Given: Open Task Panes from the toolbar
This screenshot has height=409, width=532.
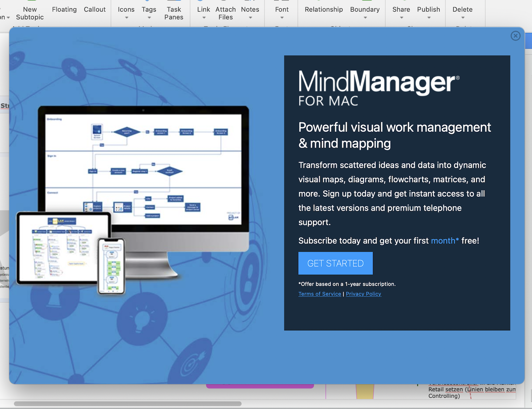Looking at the screenshot, I should point(174,13).
